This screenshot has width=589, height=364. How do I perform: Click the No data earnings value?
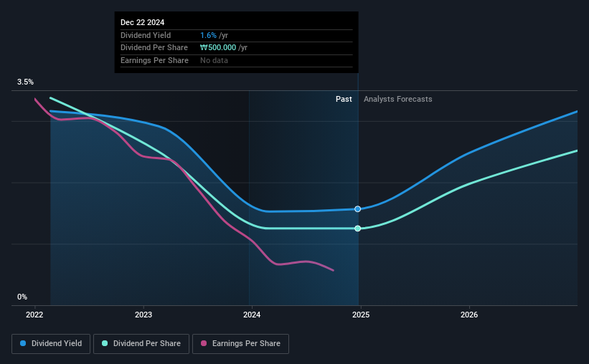[214, 60]
